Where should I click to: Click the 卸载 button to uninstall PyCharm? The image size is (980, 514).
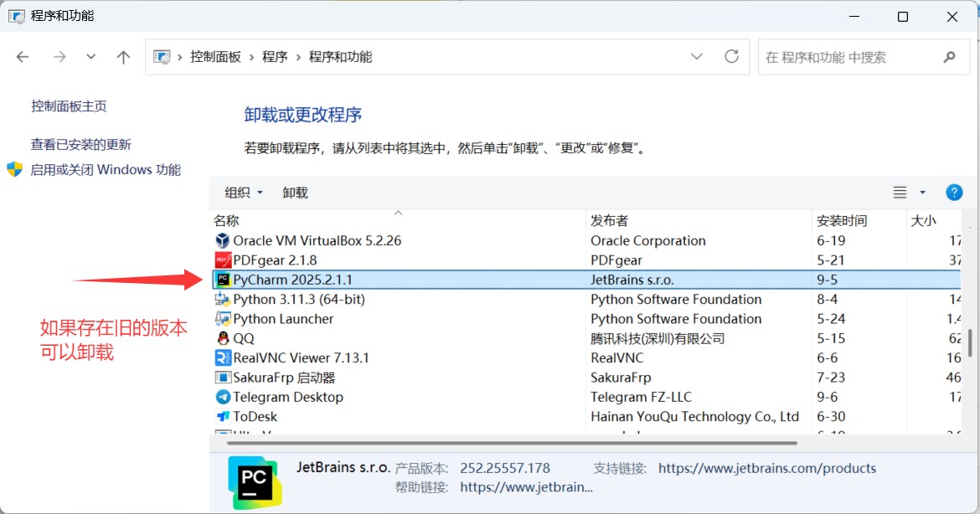(295, 192)
